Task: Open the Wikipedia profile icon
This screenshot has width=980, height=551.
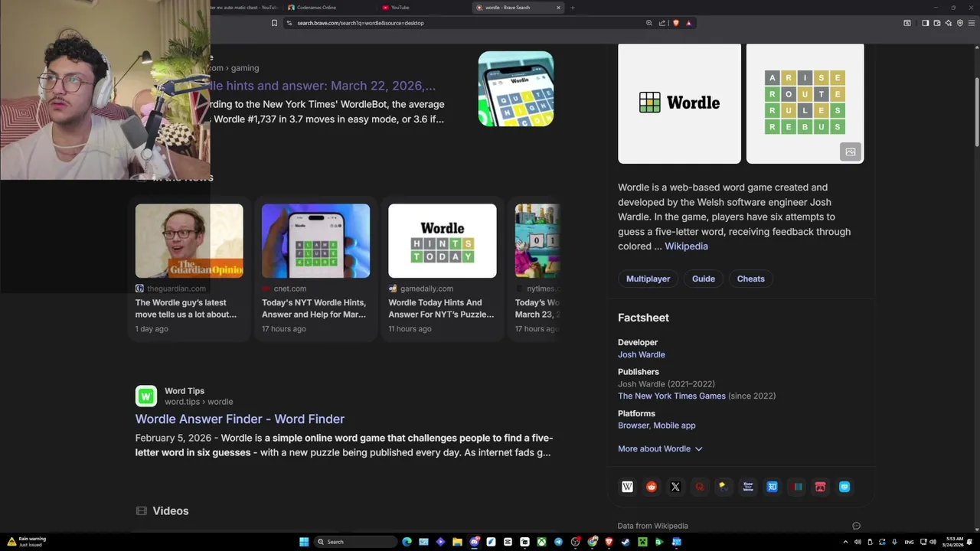Action: click(628, 487)
